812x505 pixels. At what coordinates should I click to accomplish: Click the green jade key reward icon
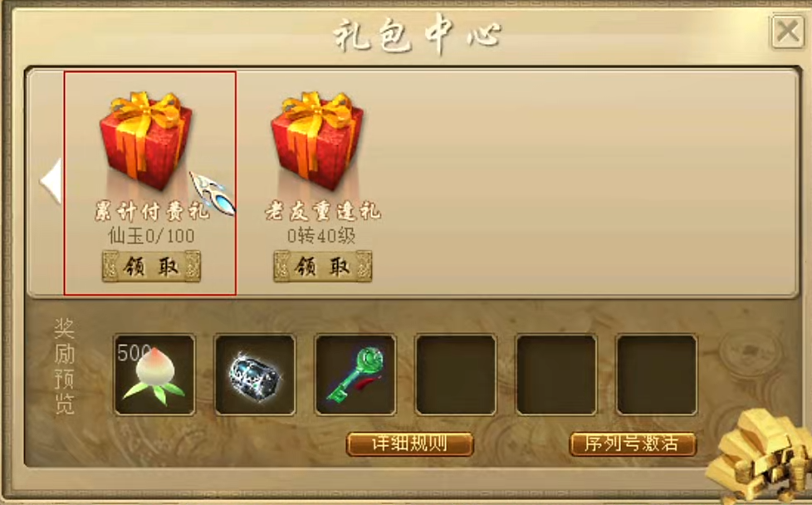click(x=355, y=375)
